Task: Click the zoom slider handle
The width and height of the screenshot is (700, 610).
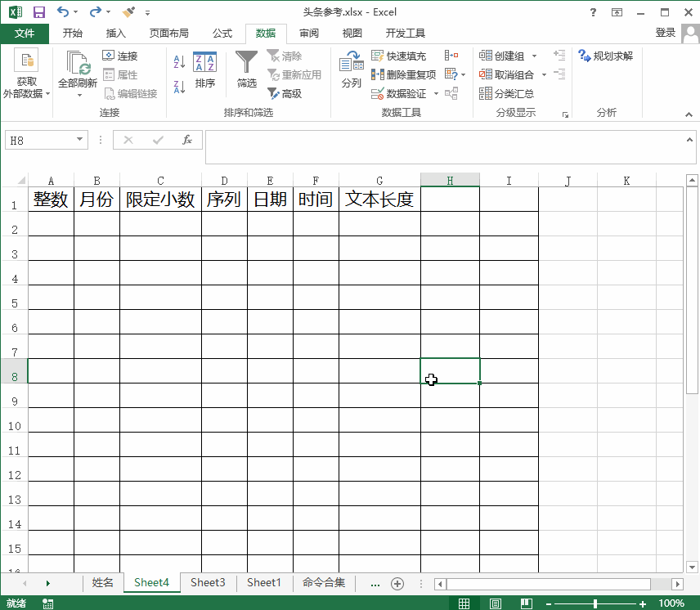Action: click(595, 603)
